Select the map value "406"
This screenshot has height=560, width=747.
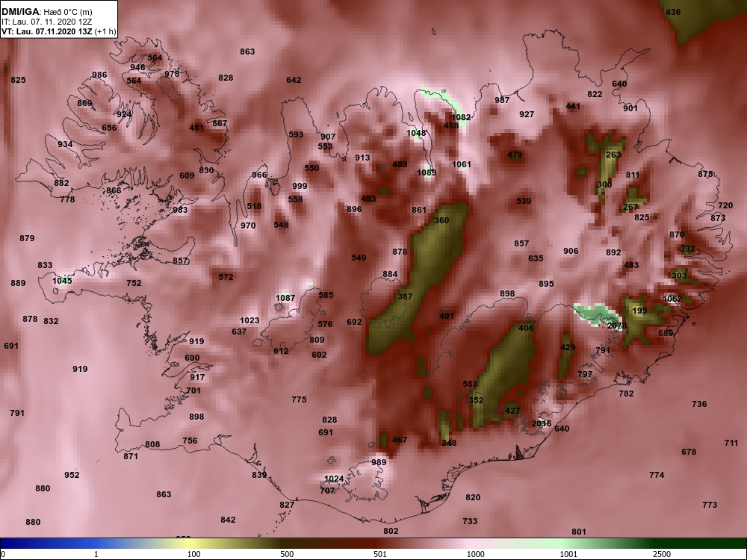(x=526, y=328)
